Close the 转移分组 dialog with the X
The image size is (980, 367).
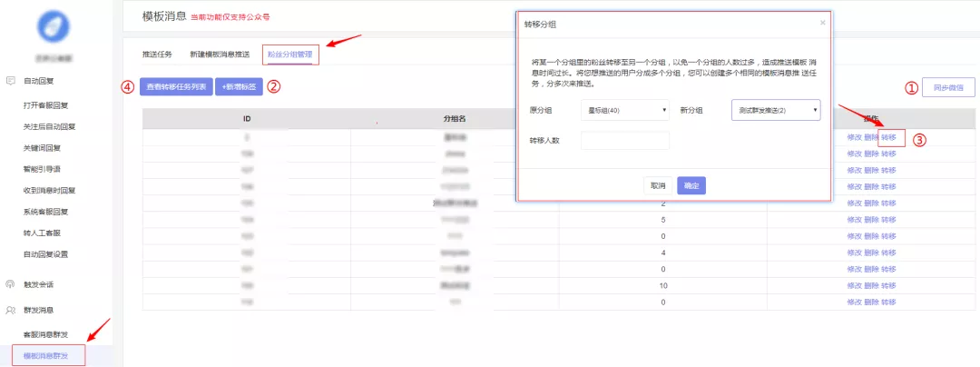(822, 23)
